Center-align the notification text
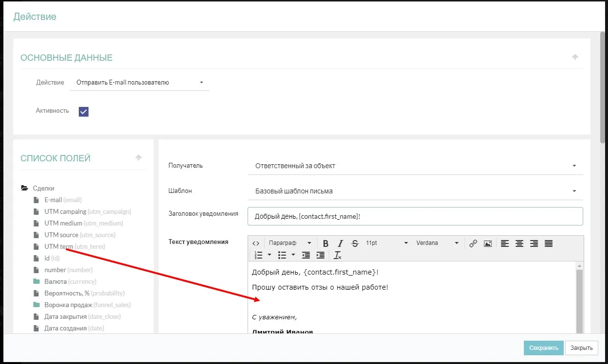608x364 pixels. pos(519,243)
